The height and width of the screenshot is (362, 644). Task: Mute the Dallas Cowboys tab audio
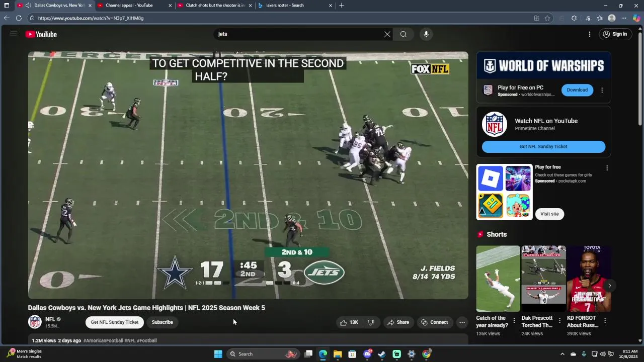point(28,6)
